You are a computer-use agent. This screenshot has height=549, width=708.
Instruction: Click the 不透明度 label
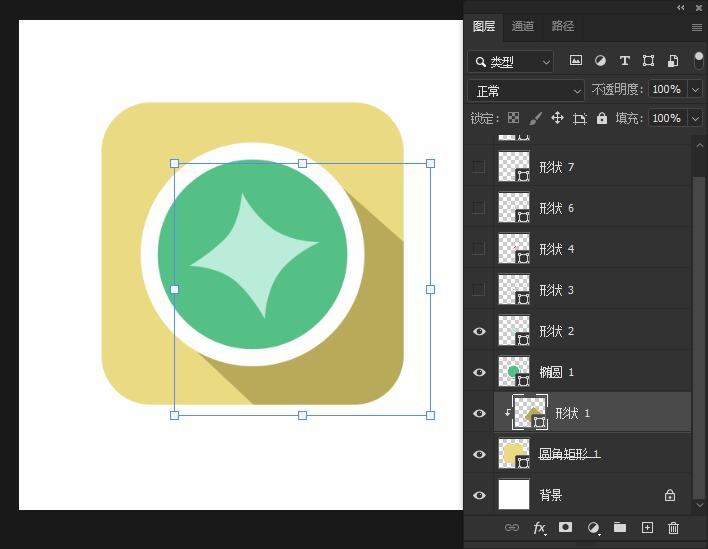pyautogui.click(x=617, y=89)
